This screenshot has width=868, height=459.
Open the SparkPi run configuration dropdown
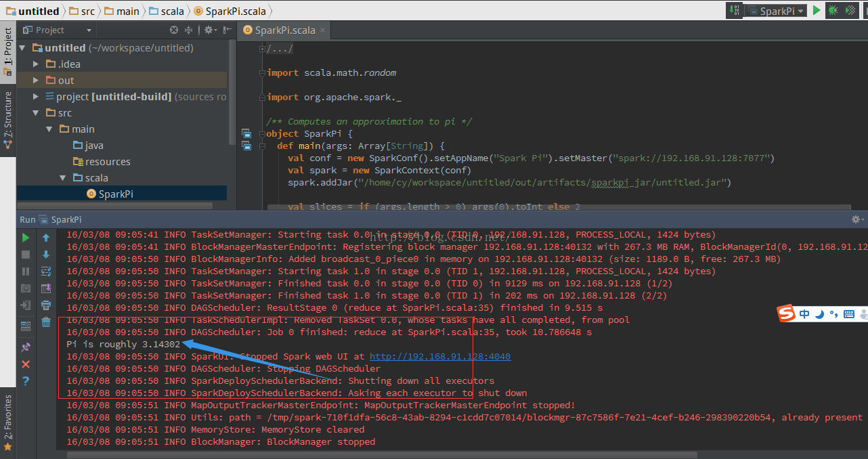tap(776, 11)
